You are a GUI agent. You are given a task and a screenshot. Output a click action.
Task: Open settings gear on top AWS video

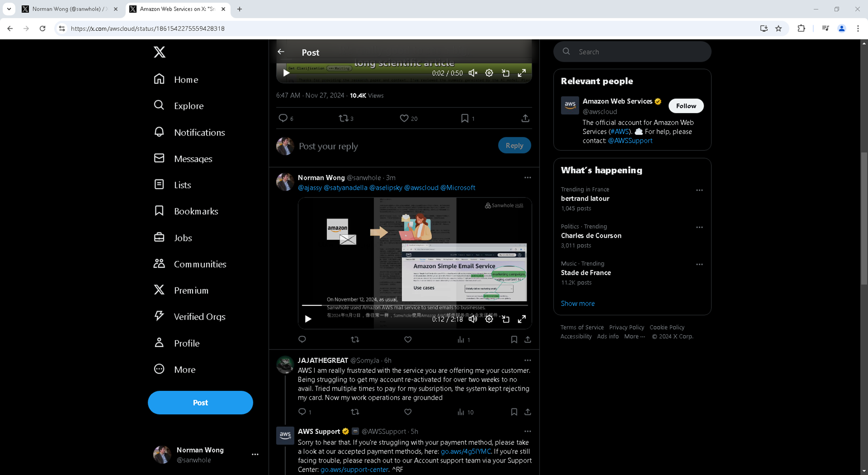click(x=489, y=73)
